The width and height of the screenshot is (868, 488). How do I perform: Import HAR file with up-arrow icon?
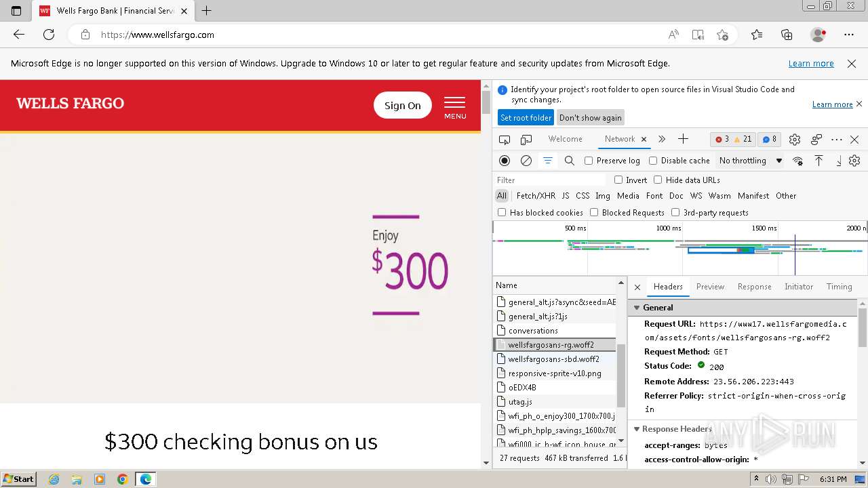tap(819, 161)
